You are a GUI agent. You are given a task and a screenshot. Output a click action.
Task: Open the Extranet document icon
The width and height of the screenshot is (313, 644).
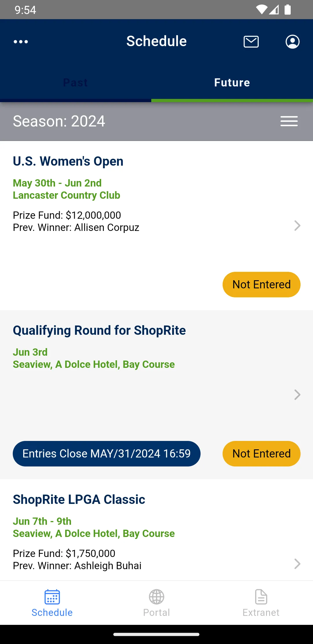click(x=261, y=597)
